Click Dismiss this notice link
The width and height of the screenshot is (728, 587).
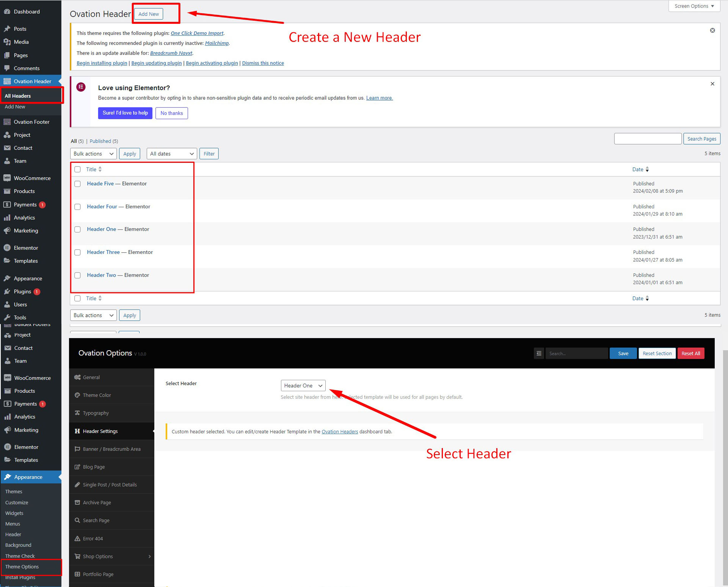point(263,63)
